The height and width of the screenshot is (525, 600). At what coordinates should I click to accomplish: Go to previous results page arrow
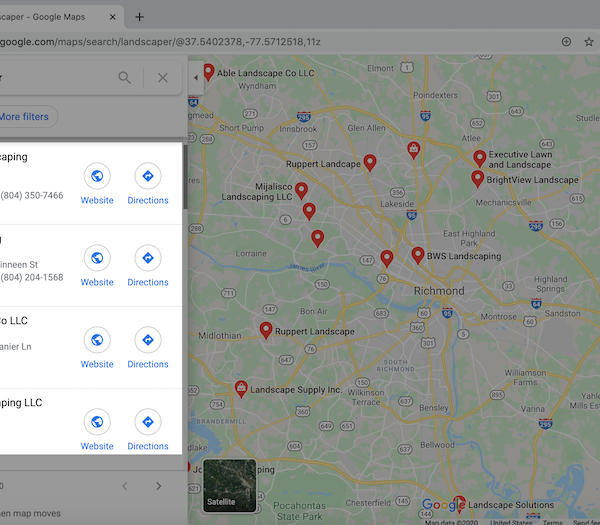[125, 486]
